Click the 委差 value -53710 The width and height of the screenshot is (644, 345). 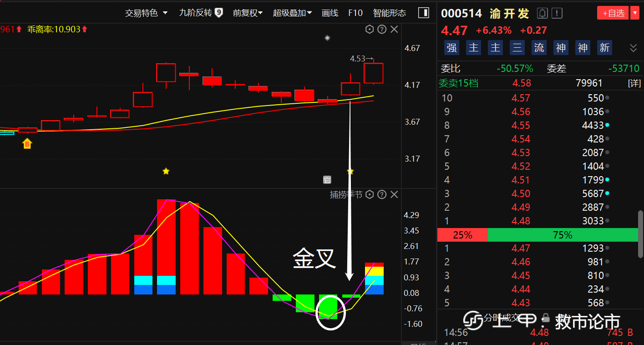point(624,69)
